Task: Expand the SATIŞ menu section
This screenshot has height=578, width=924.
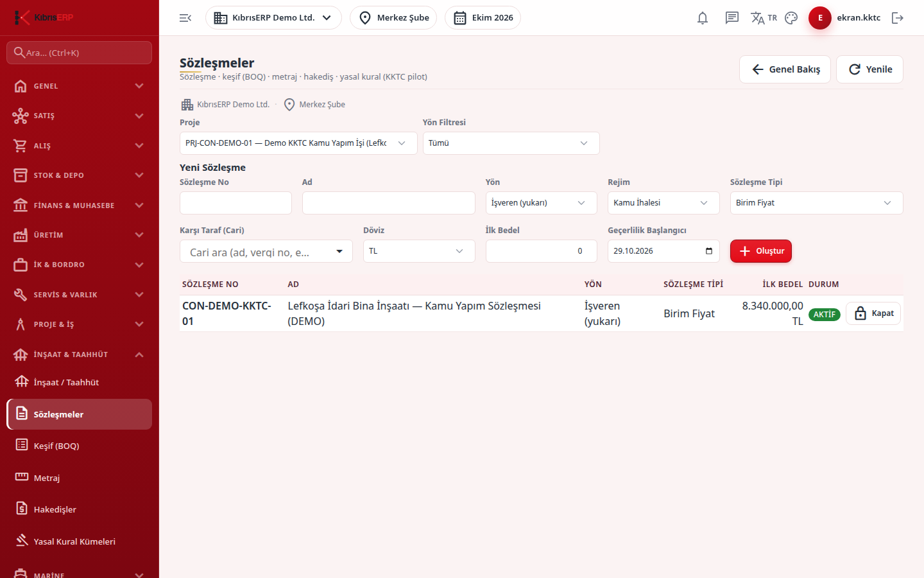Action: [80, 116]
